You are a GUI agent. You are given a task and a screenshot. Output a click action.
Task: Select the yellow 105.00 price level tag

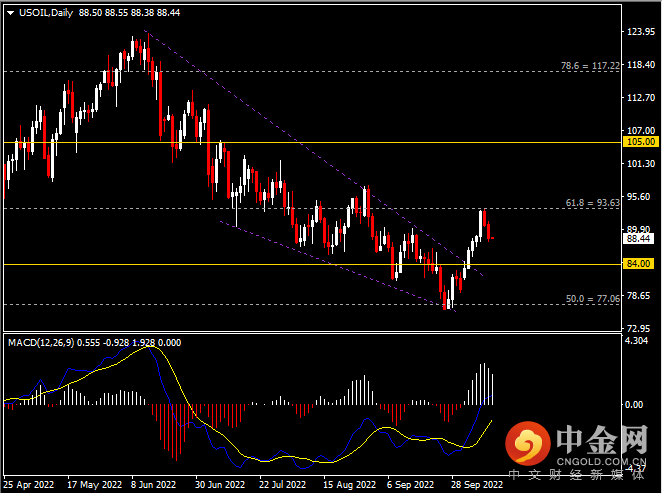coord(640,142)
